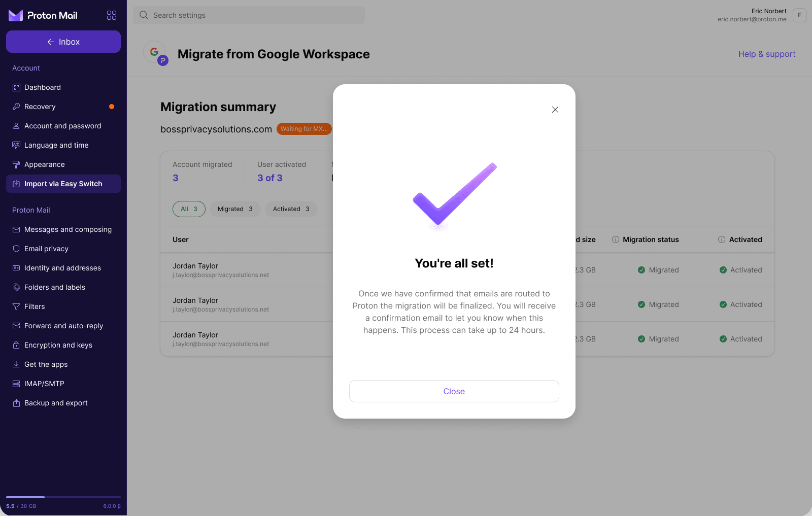Screen dimensions: 812x516
Task: Click the app version 6.0.0 label
Action: point(112,506)
